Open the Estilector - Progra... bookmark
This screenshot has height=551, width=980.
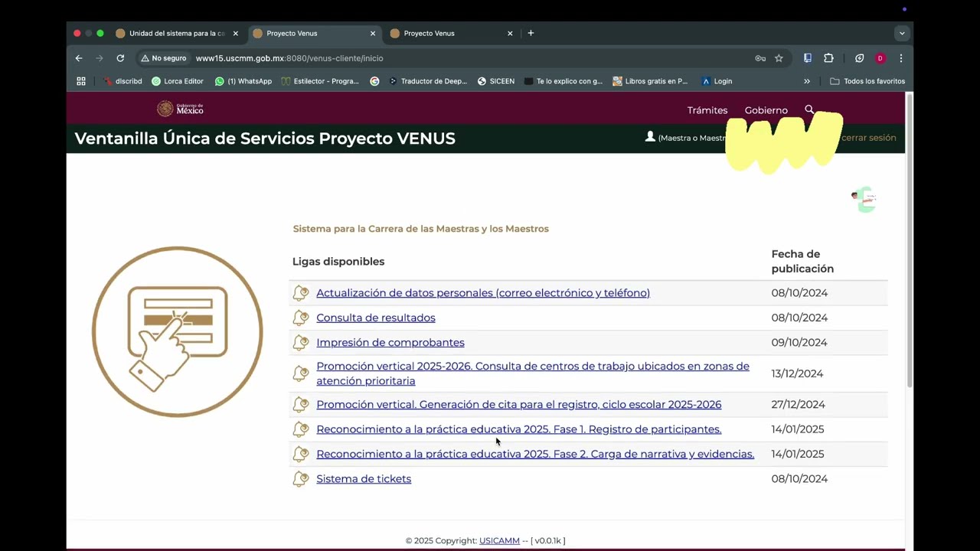click(320, 81)
